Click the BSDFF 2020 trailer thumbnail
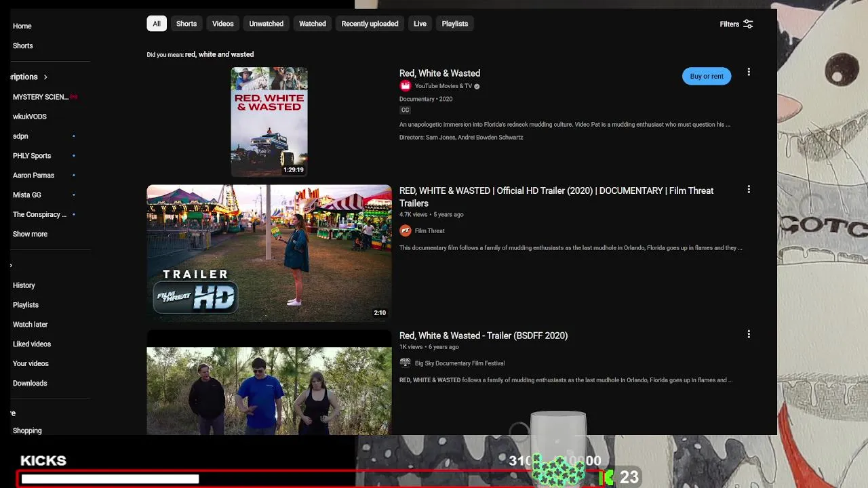 click(x=269, y=383)
